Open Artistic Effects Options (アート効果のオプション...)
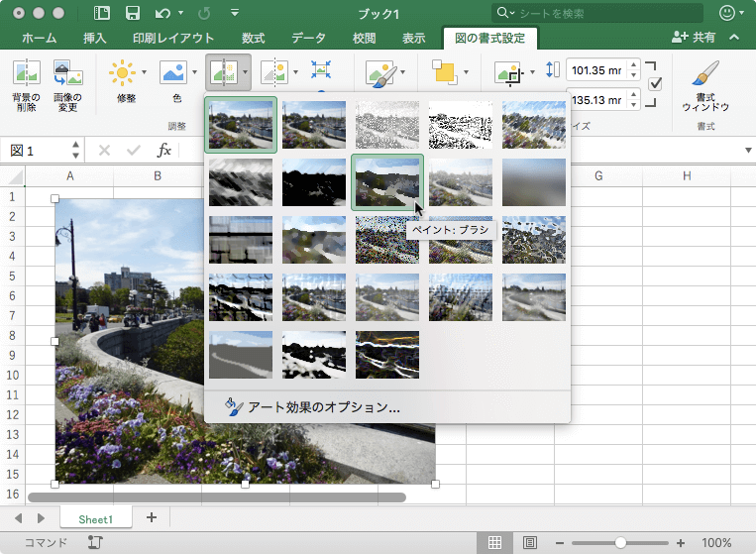The image size is (756, 554). tap(312, 407)
